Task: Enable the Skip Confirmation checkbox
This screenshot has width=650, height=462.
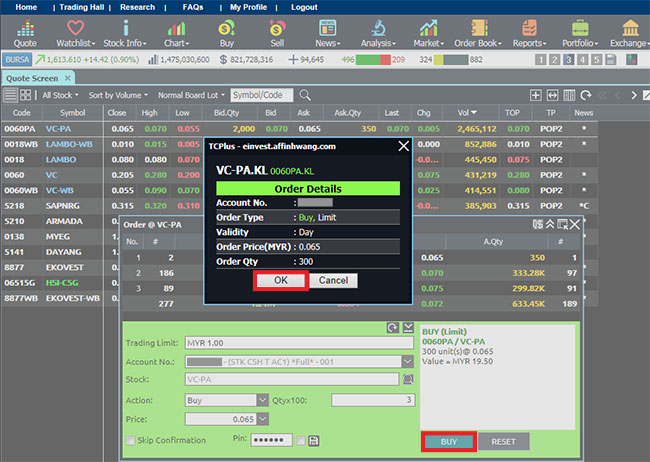Action: 130,441
